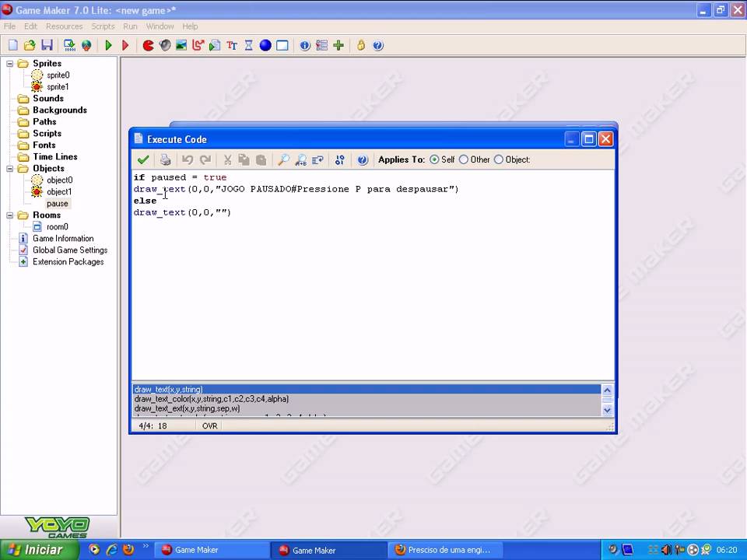Open Game Information from the main toolbar
The width and height of the screenshot is (747, 560).
click(305, 45)
